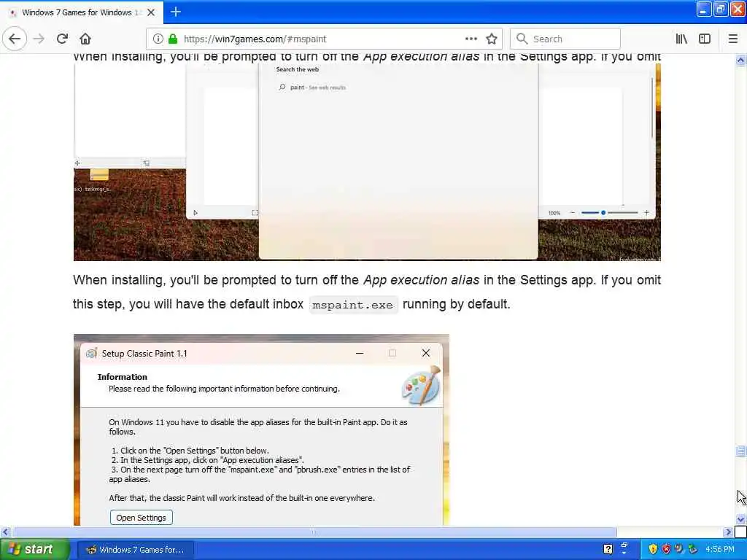The image size is (747, 560).
Task: Open the red shield alert tray icon
Action: 666,549
